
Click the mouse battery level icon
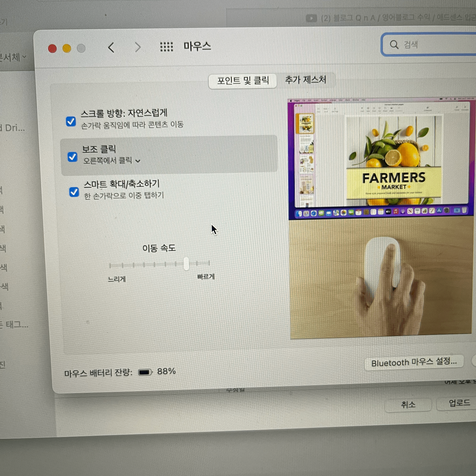[x=145, y=372]
